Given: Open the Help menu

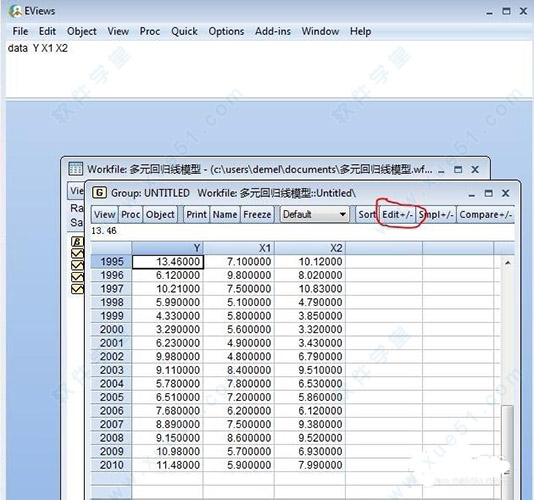Looking at the screenshot, I should [x=360, y=31].
